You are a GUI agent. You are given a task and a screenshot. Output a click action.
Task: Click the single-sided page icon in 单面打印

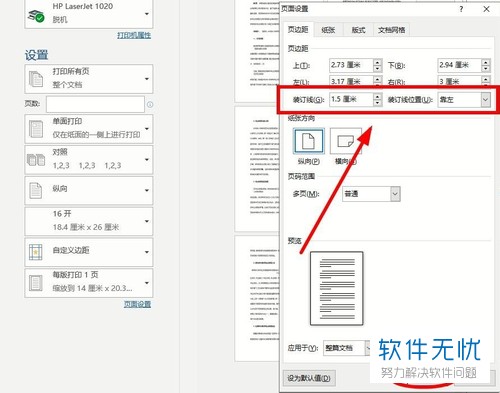click(x=36, y=129)
